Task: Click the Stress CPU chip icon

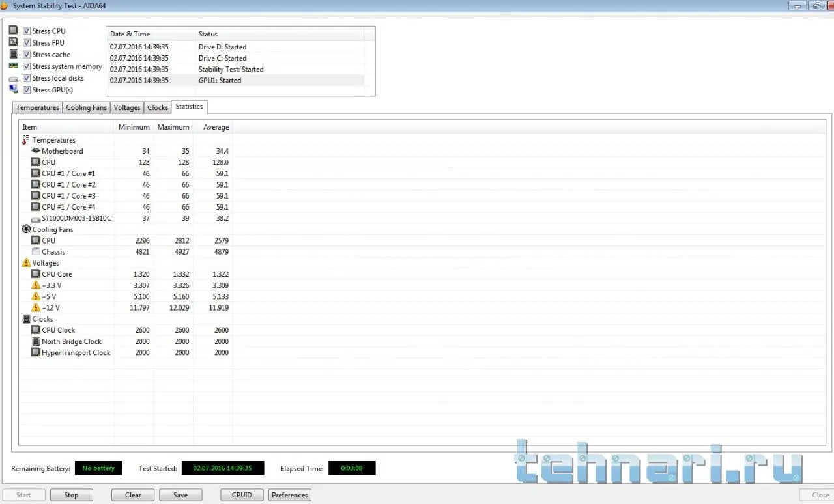Action: pos(13,31)
